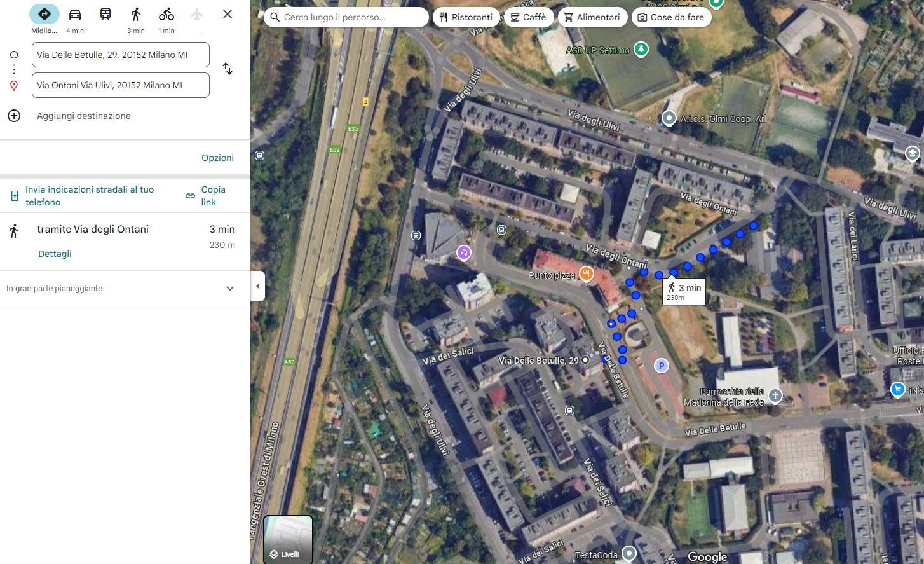The width and height of the screenshot is (924, 564).
Task: Swap starting point and destination
Action: pyautogui.click(x=228, y=69)
